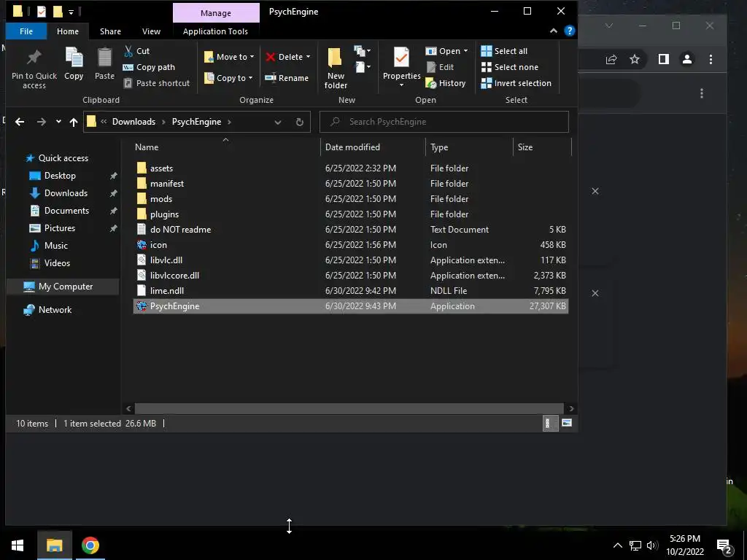Open Google Chrome from the taskbar

point(90,545)
